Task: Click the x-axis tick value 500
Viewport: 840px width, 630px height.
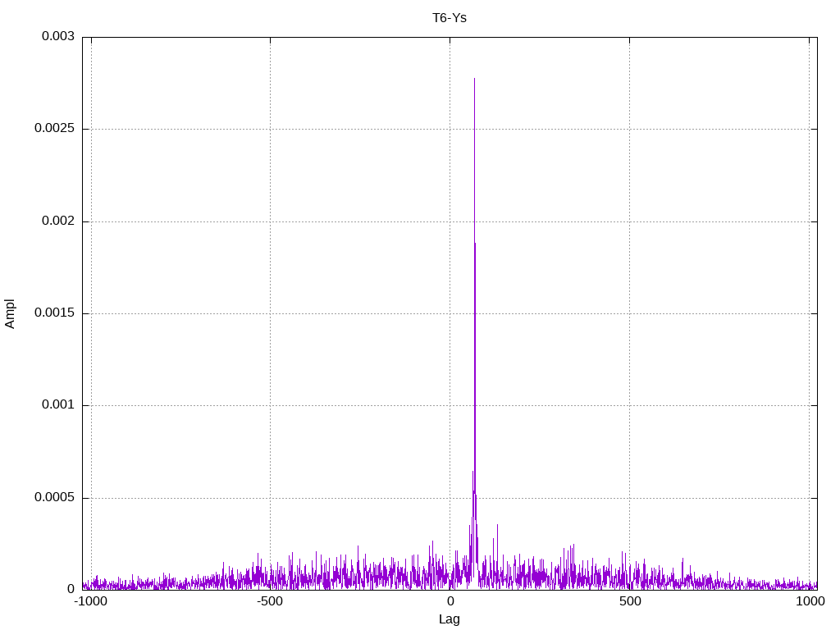Action: [x=630, y=601]
